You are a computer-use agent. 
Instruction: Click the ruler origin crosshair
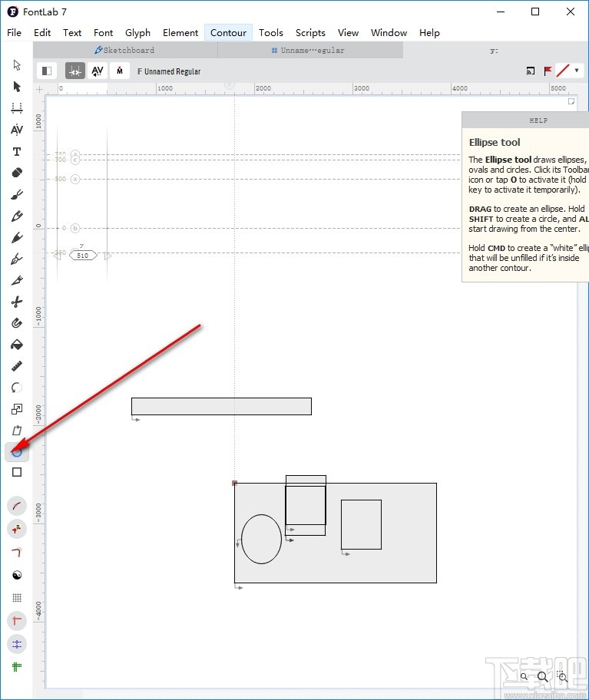39,89
